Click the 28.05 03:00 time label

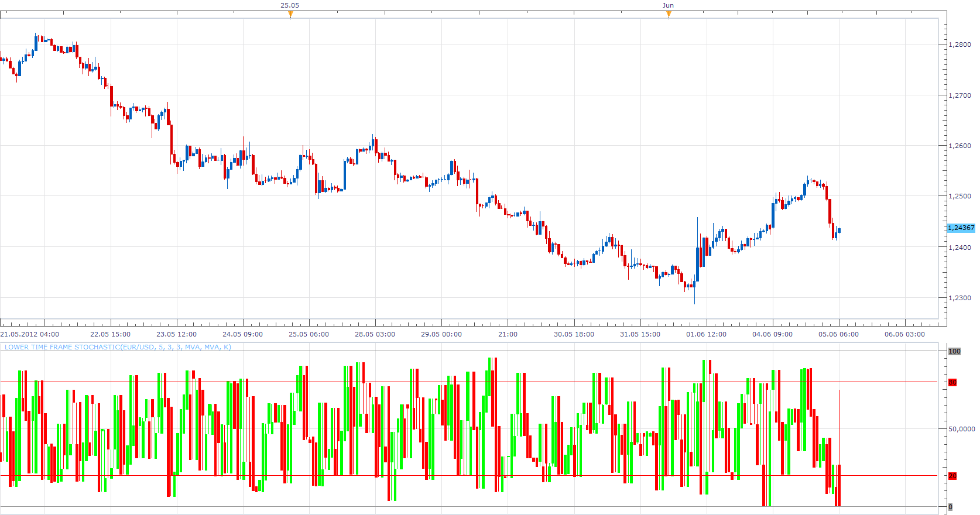(x=375, y=334)
